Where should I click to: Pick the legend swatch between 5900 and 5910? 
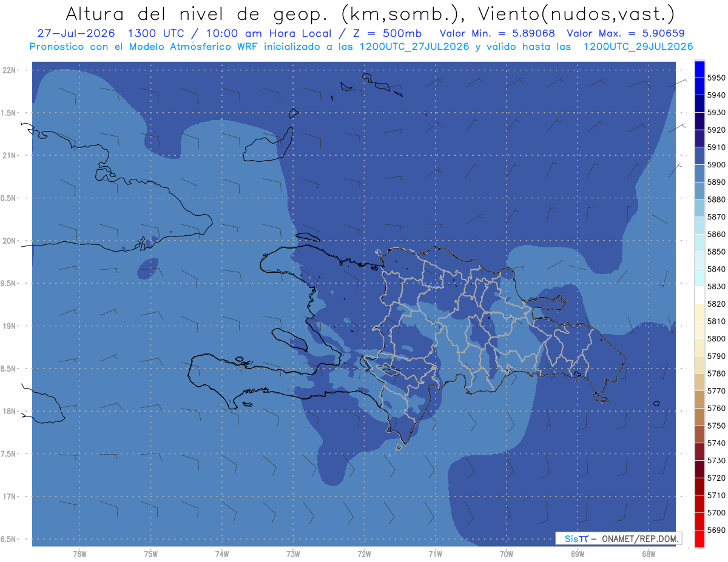[699, 156]
